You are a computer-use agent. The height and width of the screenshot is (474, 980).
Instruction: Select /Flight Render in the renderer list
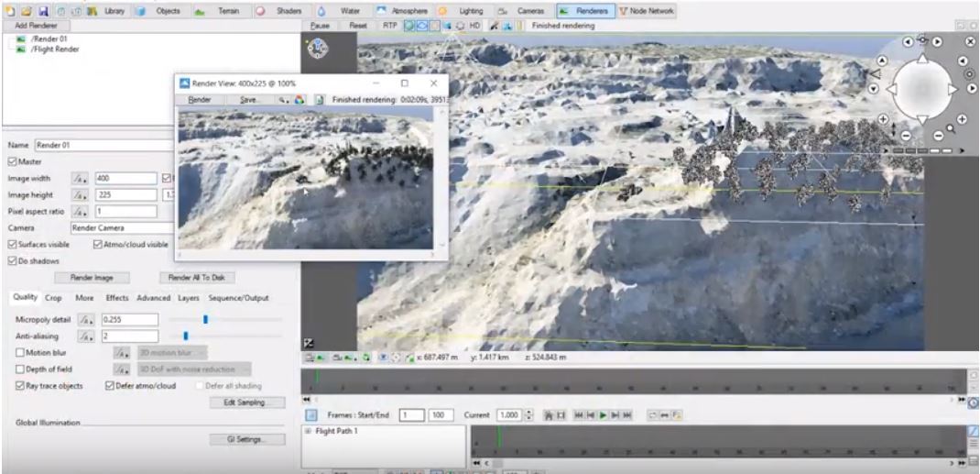(54, 49)
